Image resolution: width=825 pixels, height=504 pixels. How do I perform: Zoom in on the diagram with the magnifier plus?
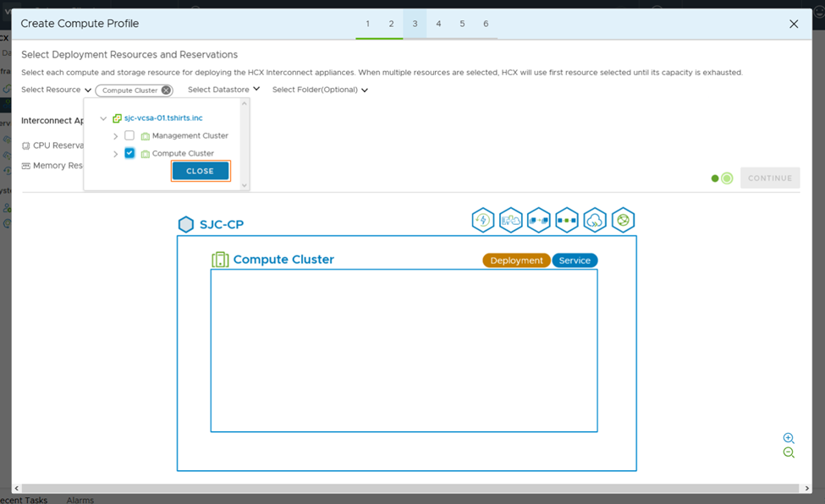pos(789,438)
